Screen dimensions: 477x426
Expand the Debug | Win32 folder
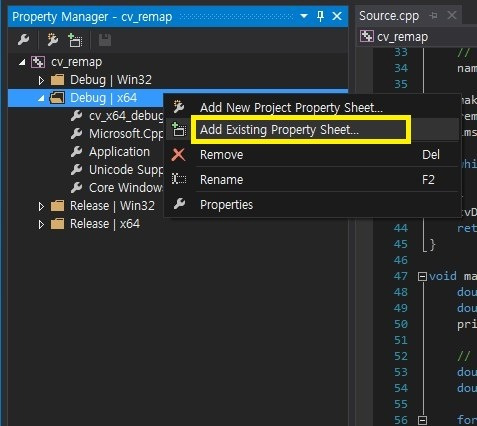point(41,80)
